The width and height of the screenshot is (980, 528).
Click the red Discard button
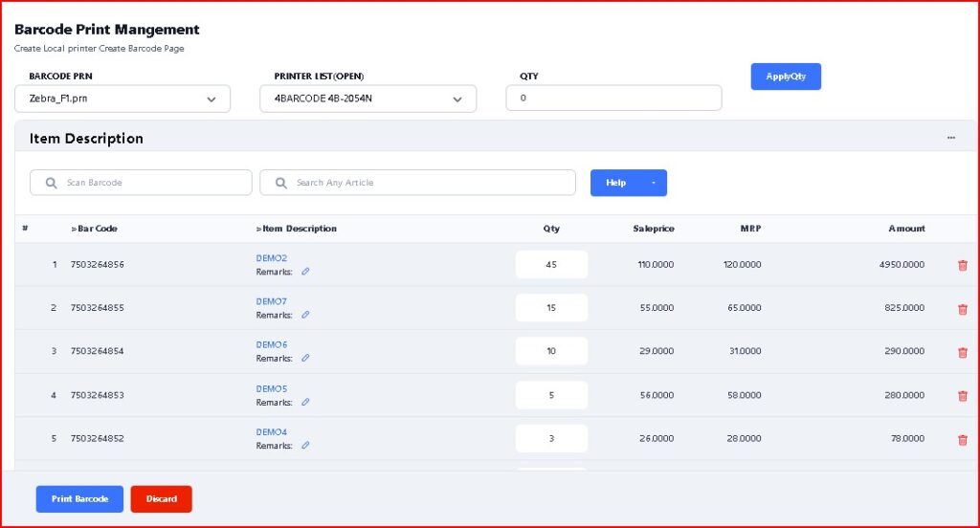click(161, 499)
